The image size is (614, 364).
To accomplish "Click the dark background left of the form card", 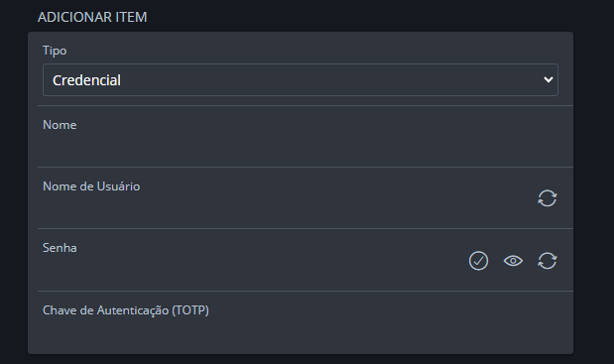I will click(x=14, y=191).
